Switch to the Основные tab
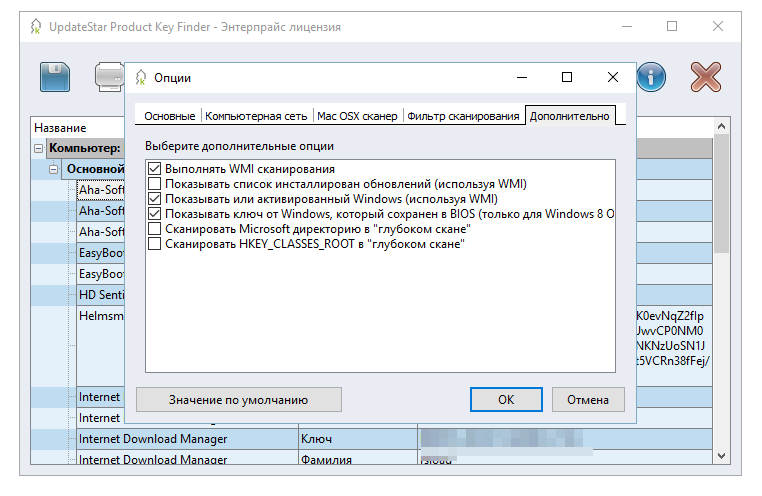 pos(170,116)
